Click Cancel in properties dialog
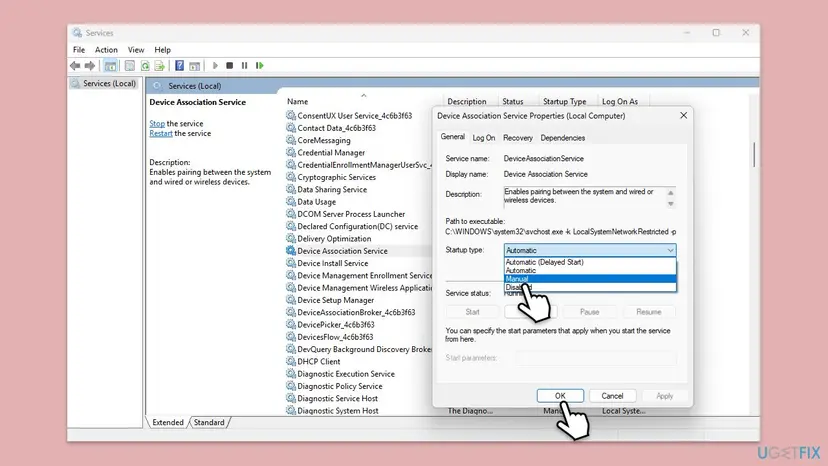Viewport: 828px width, 466px height. [612, 396]
